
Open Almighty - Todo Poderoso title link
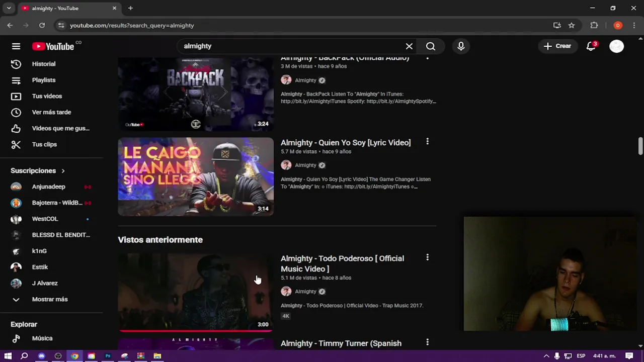[x=342, y=263]
